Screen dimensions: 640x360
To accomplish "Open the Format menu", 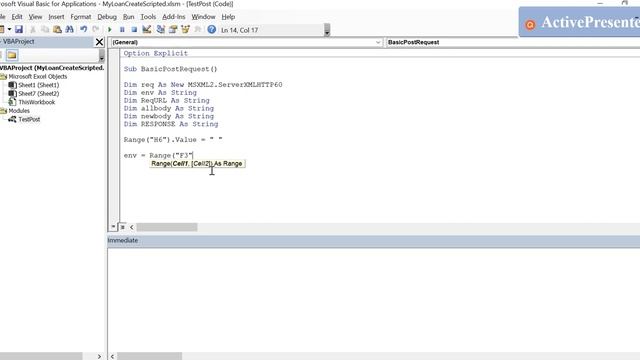I will click(x=81, y=17).
